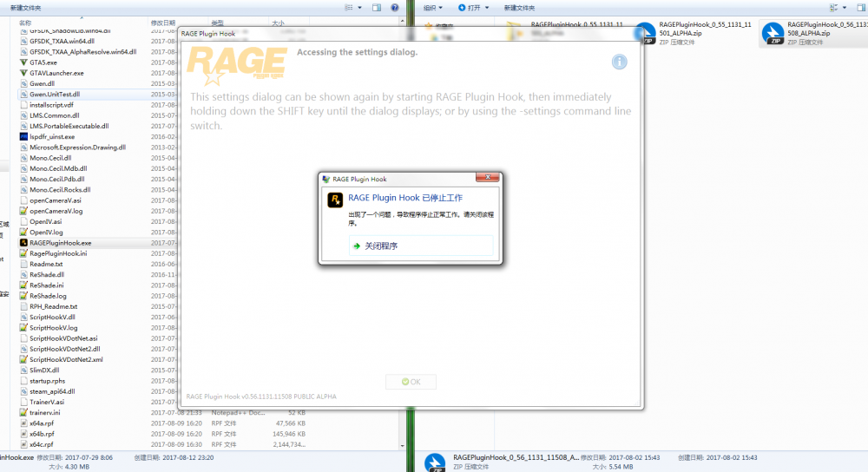This screenshot has width=868, height=472.
Task: Expand the 打开 dropdown arrow in right Explorer
Action: pos(487,8)
